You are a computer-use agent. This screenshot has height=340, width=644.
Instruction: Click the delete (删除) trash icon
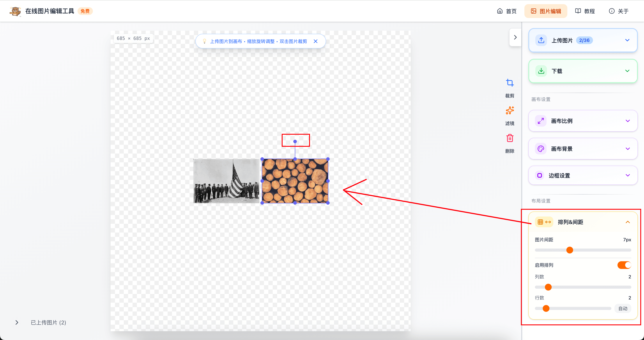coord(510,138)
